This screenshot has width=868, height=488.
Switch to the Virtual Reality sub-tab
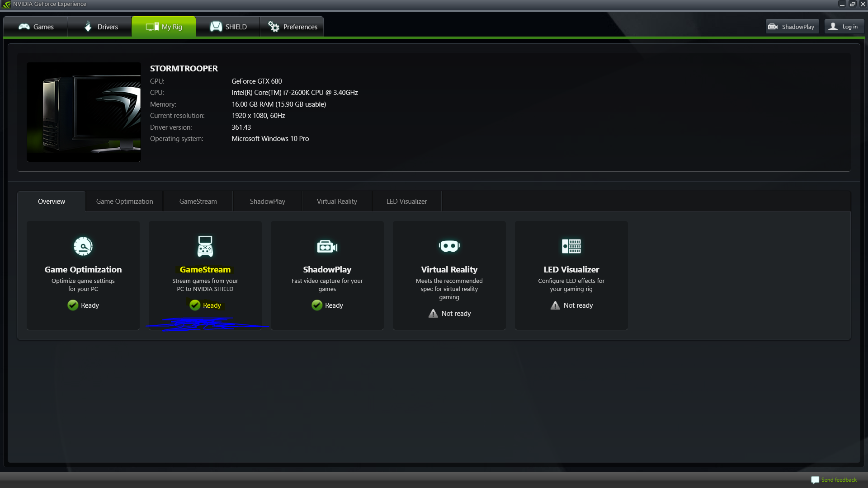click(337, 202)
